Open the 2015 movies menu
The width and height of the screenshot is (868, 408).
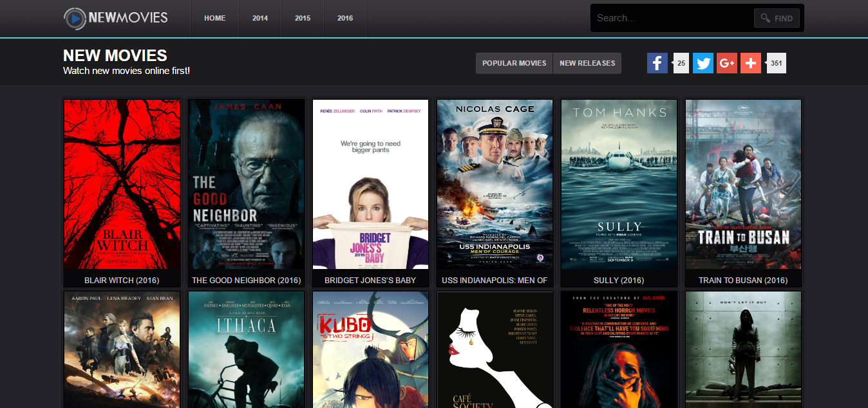coord(303,18)
